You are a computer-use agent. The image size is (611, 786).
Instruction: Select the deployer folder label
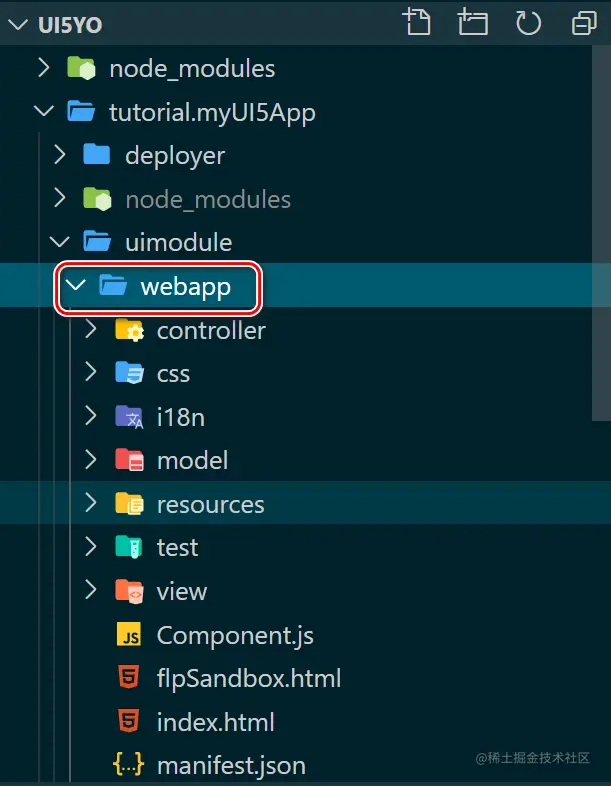pyautogui.click(x=175, y=156)
